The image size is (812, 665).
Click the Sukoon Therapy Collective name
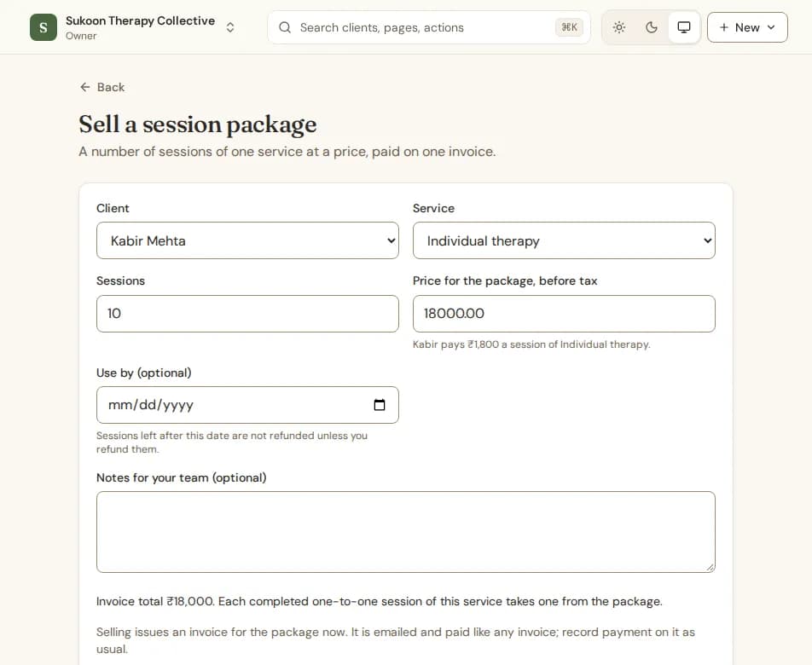coord(141,20)
